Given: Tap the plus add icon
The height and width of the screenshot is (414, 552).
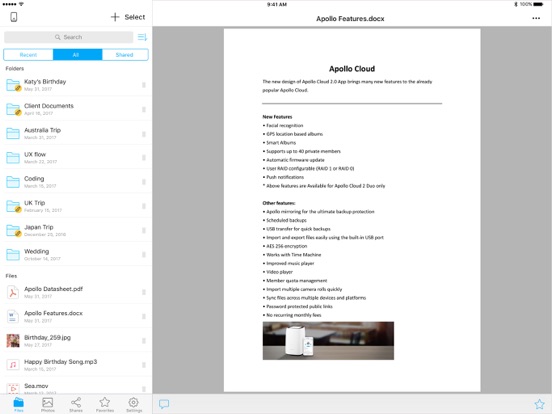Looking at the screenshot, I should (115, 17).
